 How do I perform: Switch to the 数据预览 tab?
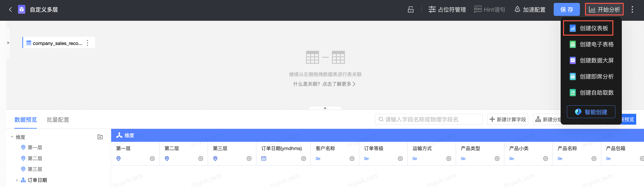(26, 120)
